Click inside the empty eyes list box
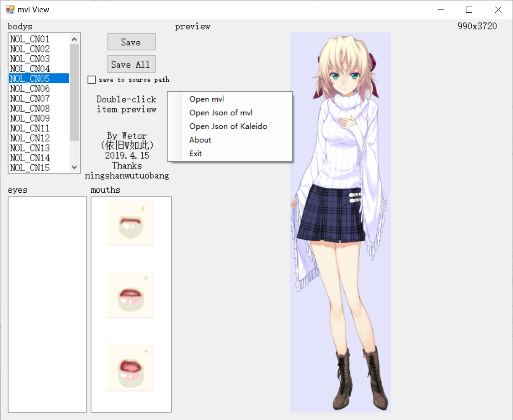The width and height of the screenshot is (513, 420). pos(47,304)
